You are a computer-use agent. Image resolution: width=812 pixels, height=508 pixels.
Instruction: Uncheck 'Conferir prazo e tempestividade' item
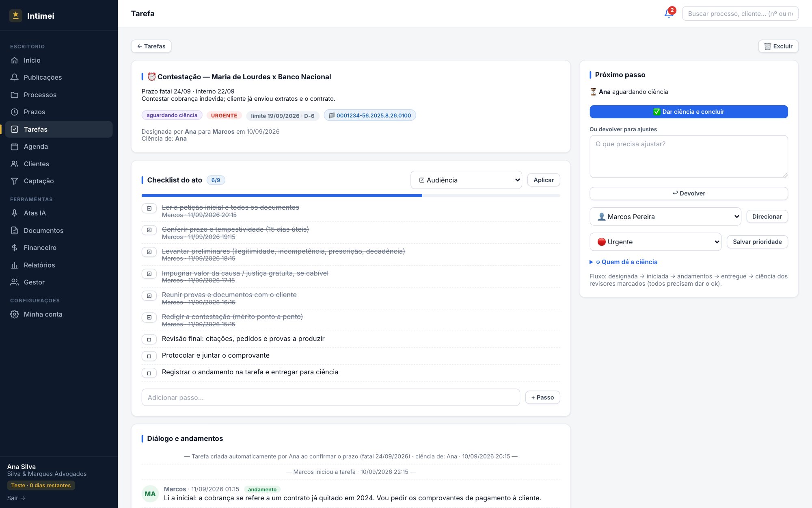pyautogui.click(x=149, y=230)
